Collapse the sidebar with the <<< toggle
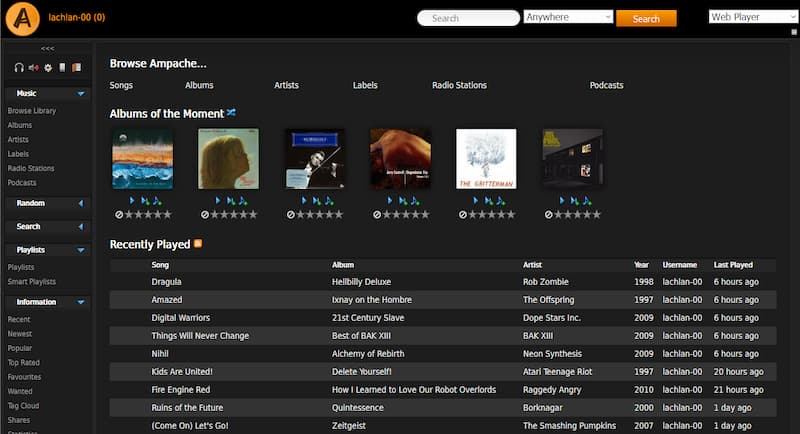 tap(47, 48)
